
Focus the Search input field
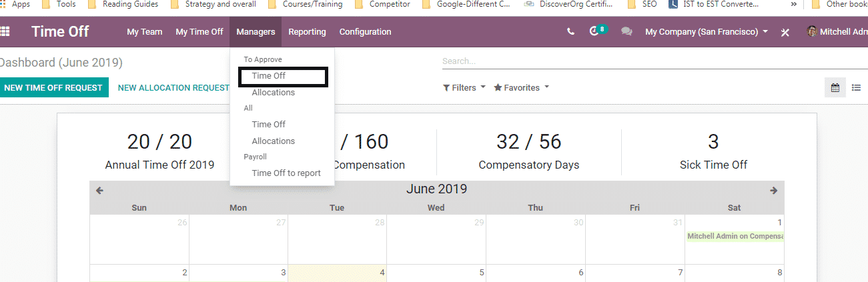click(x=654, y=61)
